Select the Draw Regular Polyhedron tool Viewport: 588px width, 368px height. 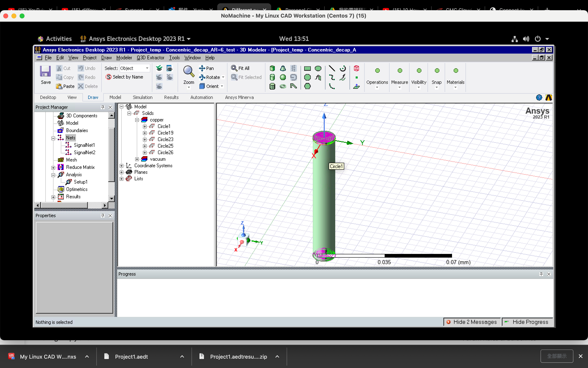(x=272, y=86)
